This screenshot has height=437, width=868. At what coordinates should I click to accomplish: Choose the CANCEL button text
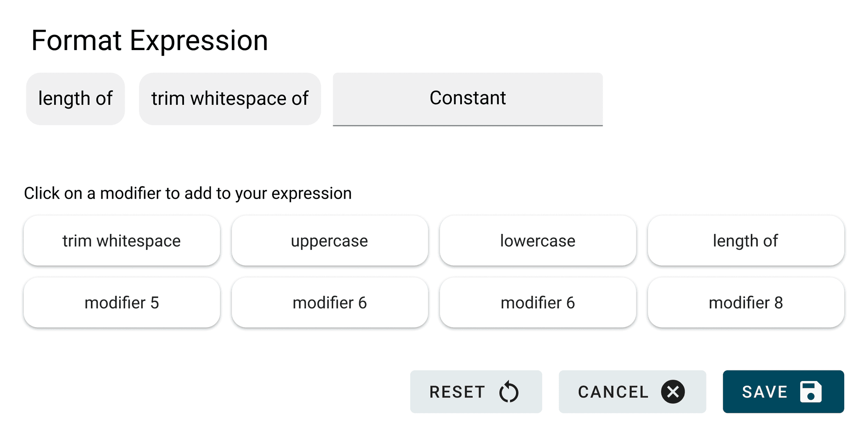613,392
